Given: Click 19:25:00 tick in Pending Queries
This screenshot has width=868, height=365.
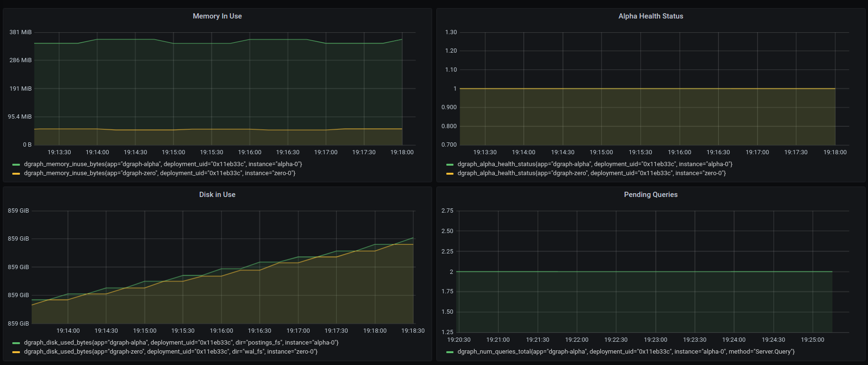Looking at the screenshot, I should tap(813, 340).
